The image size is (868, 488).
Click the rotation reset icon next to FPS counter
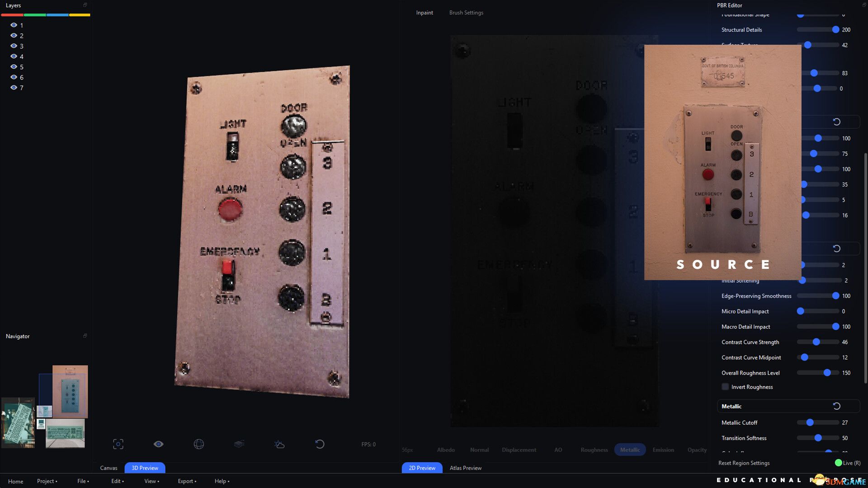320,444
